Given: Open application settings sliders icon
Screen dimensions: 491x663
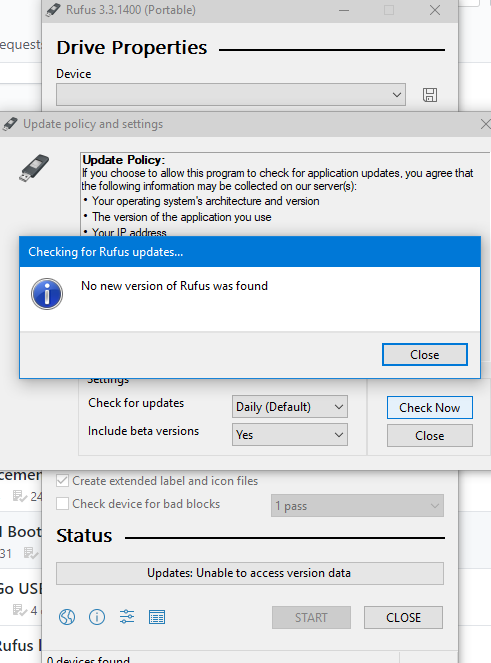Looking at the screenshot, I should point(127,617).
